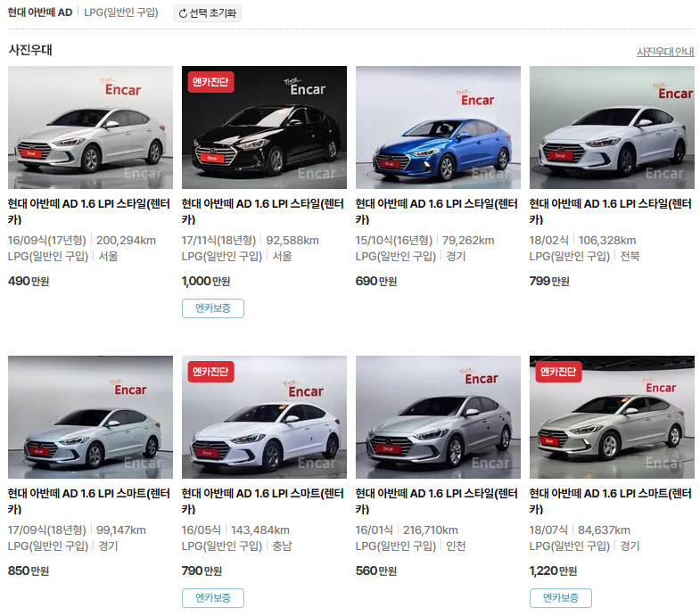This screenshot has height=616, width=700.
Task: Click the 1,220만원 price
Action: tap(553, 571)
